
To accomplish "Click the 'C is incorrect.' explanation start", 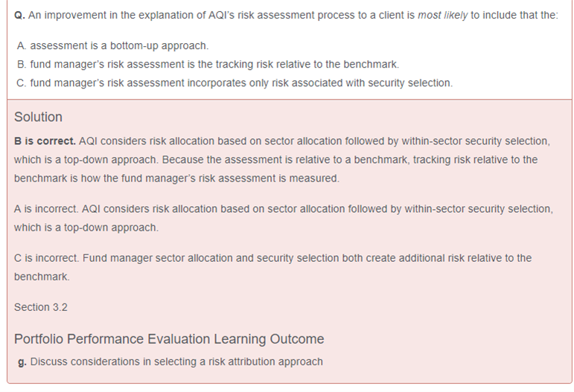I will (x=46, y=258).
